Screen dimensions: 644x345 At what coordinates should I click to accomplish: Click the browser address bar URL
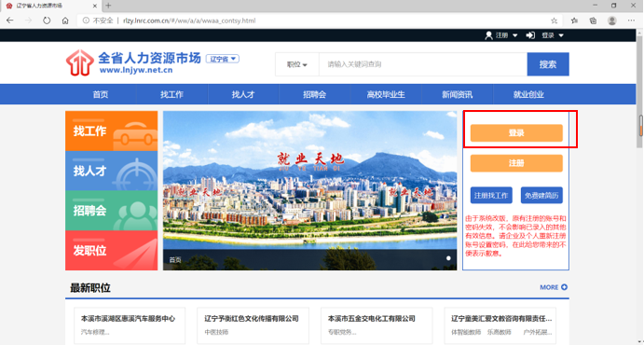point(189,21)
